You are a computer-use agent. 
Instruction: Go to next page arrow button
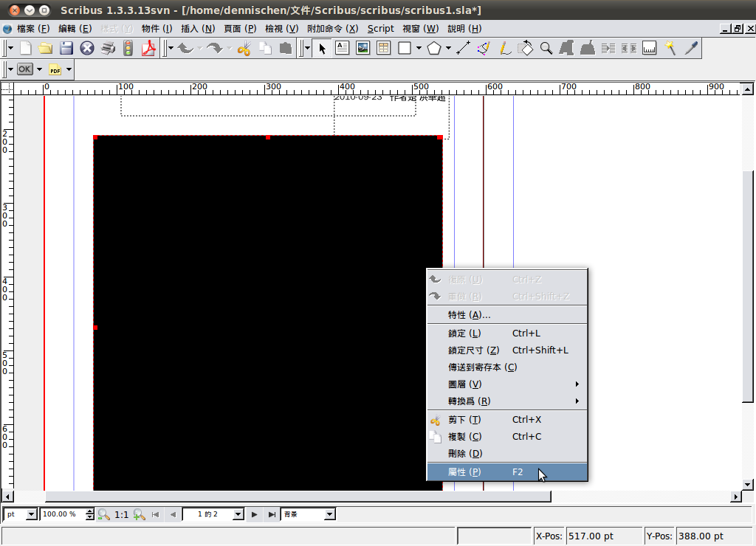tap(254, 514)
